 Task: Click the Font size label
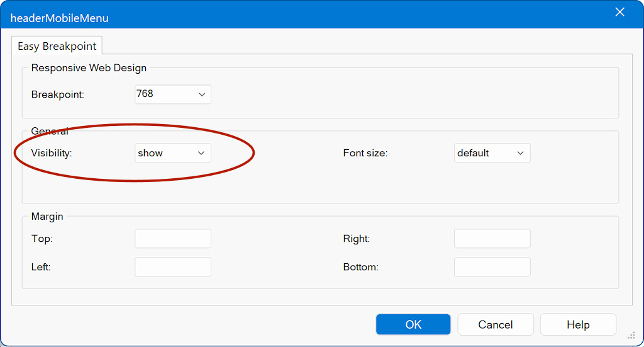(365, 153)
